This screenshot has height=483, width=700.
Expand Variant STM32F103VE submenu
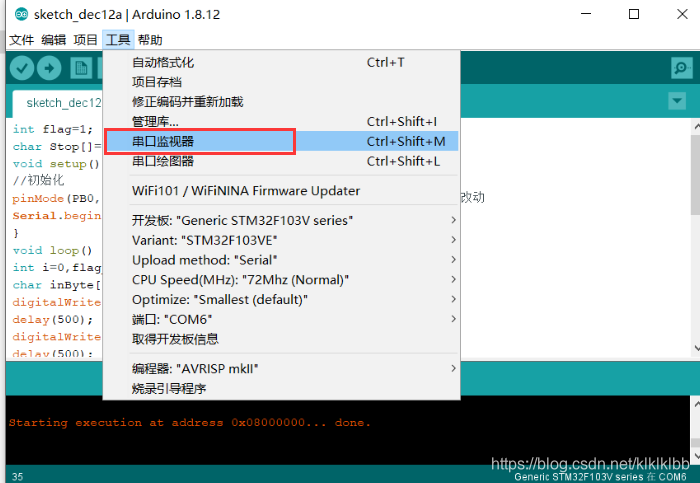pyautogui.click(x=281, y=241)
